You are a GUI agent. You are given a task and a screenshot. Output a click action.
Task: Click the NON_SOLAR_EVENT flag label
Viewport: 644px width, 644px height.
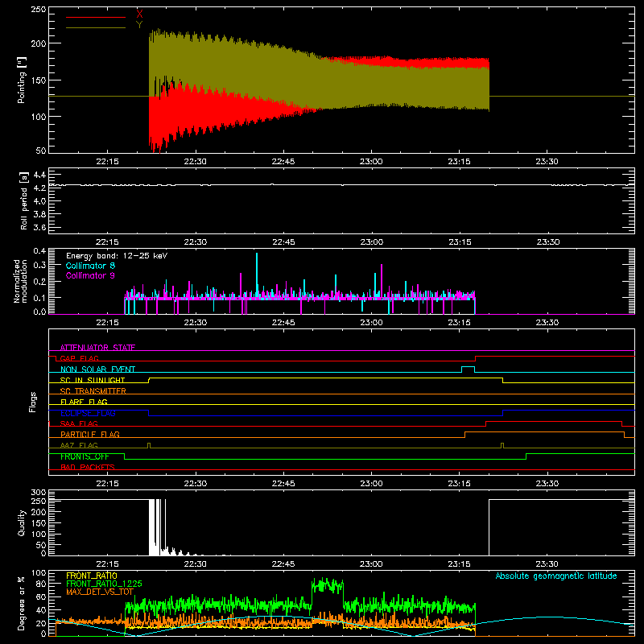97,369
